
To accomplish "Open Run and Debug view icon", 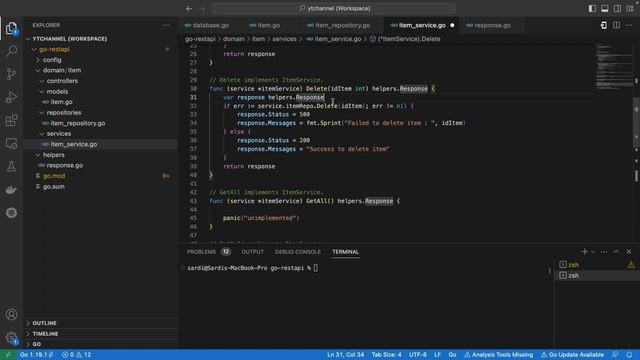I will 11,97.
